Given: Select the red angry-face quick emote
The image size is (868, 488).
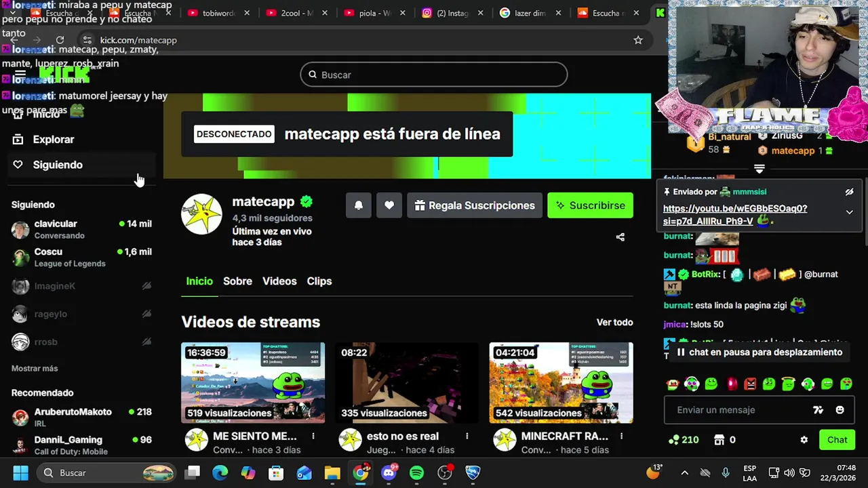Looking at the screenshot, I should coord(750,384).
